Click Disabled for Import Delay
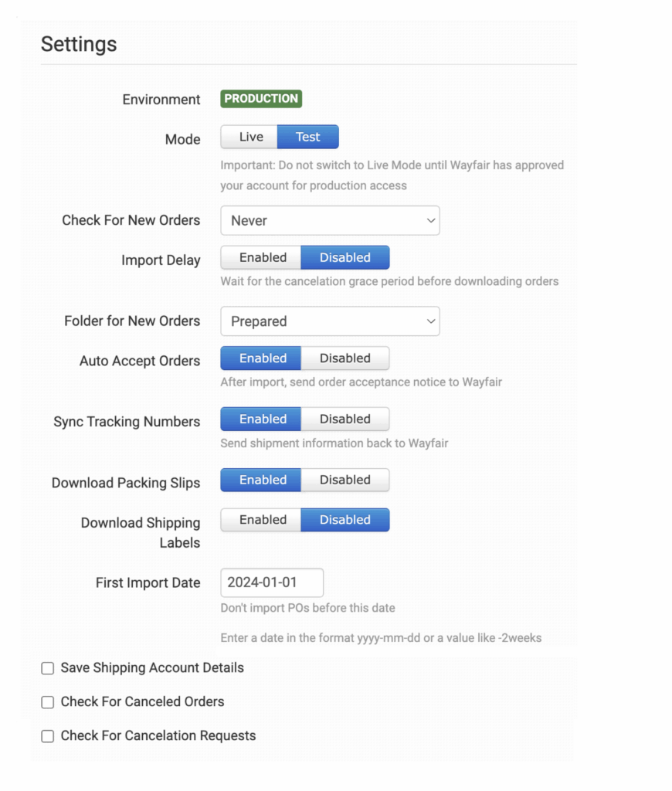Image resolution: width=672 pixels, height=791 pixels. tap(344, 258)
